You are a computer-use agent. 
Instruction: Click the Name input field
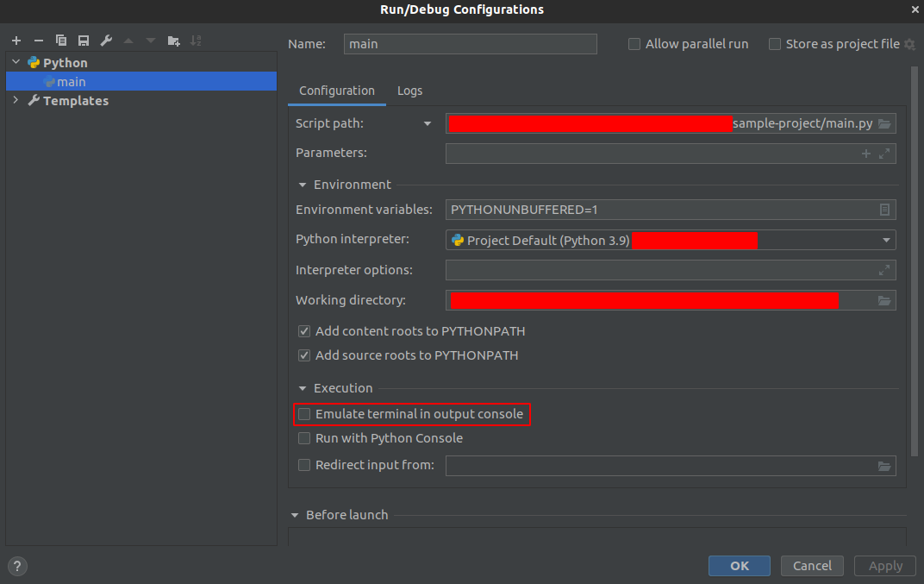(470, 43)
